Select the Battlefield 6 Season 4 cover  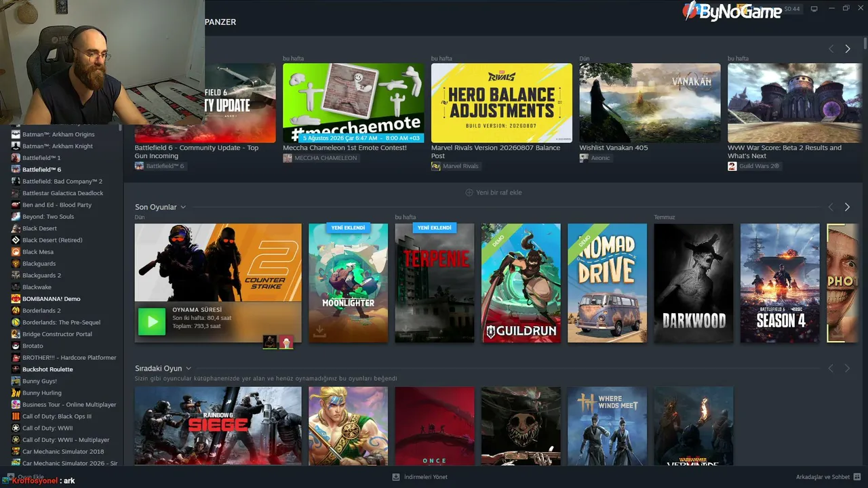780,283
